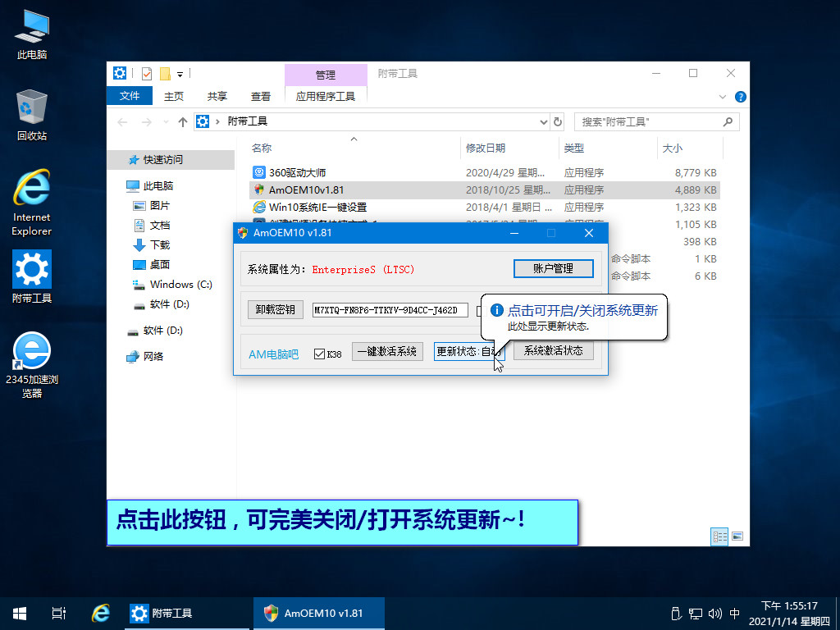Click the product key text field
This screenshot has width=840, height=630.
point(390,309)
